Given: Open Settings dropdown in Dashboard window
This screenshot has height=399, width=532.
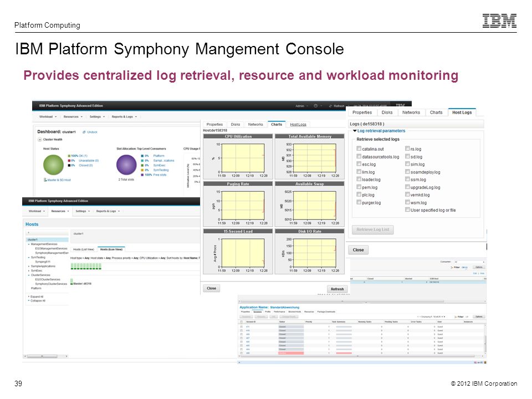Looking at the screenshot, I should (97, 117).
